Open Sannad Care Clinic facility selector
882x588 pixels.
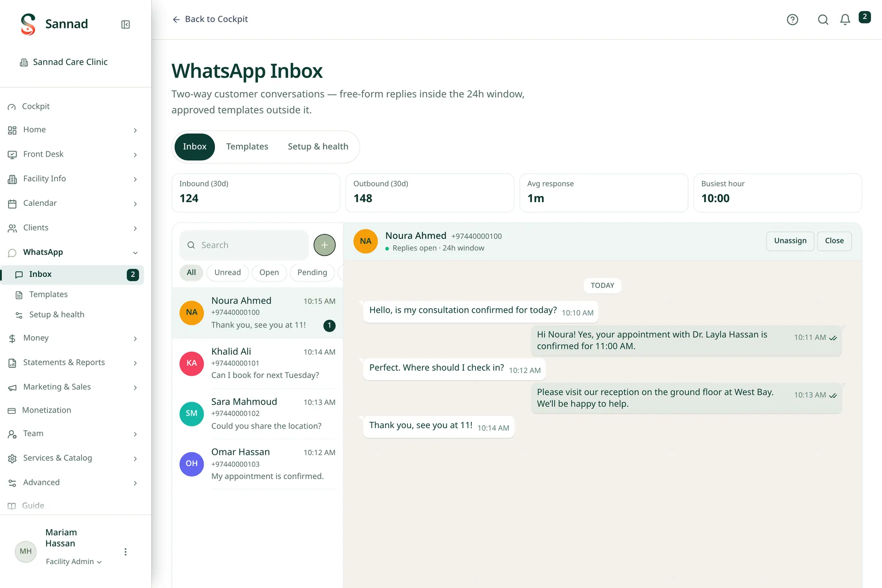point(64,62)
